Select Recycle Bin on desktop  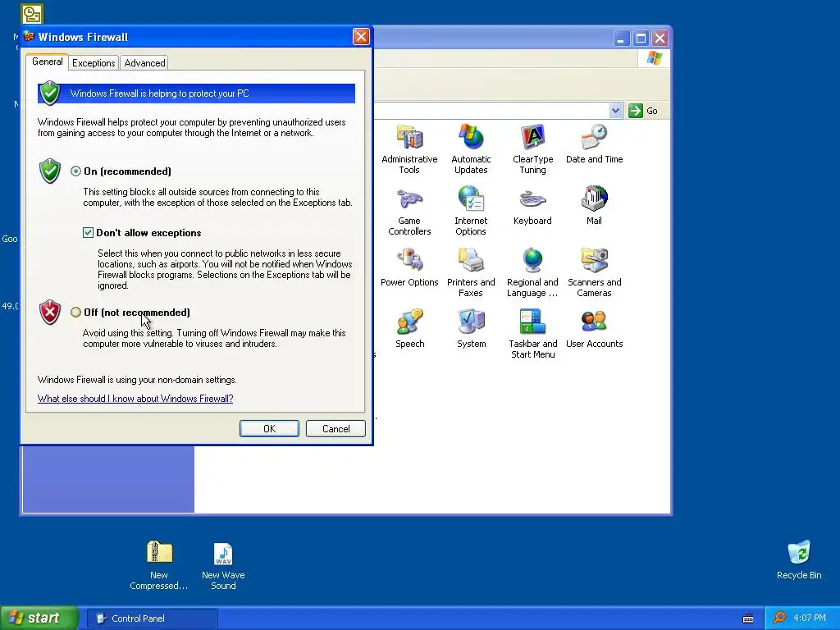coord(799,559)
